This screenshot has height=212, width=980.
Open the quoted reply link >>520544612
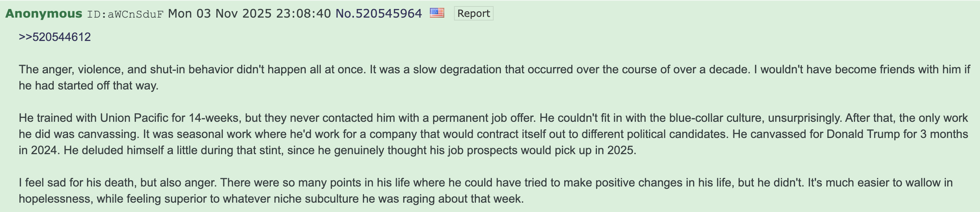55,37
